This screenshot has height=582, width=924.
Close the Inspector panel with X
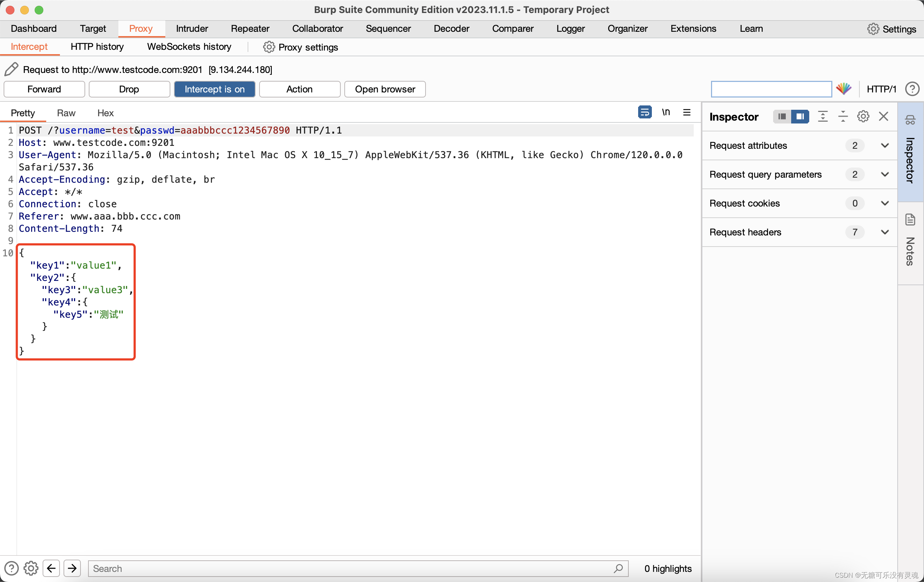[884, 116]
